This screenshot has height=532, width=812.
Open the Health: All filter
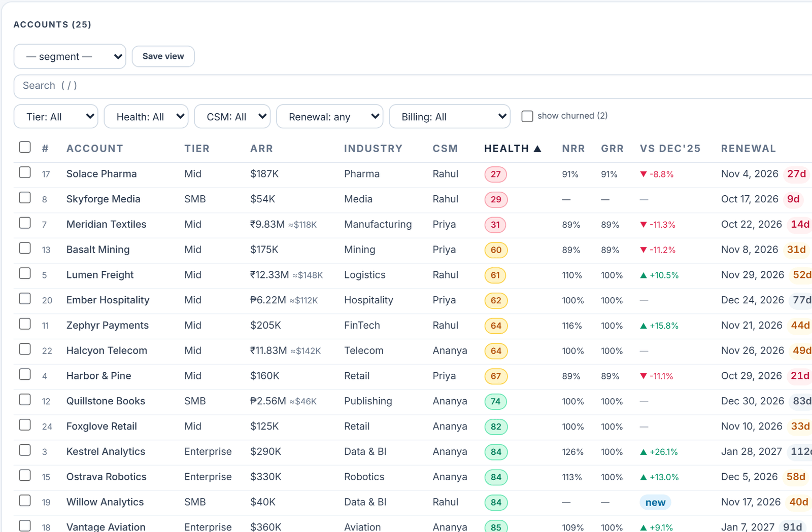tap(146, 117)
